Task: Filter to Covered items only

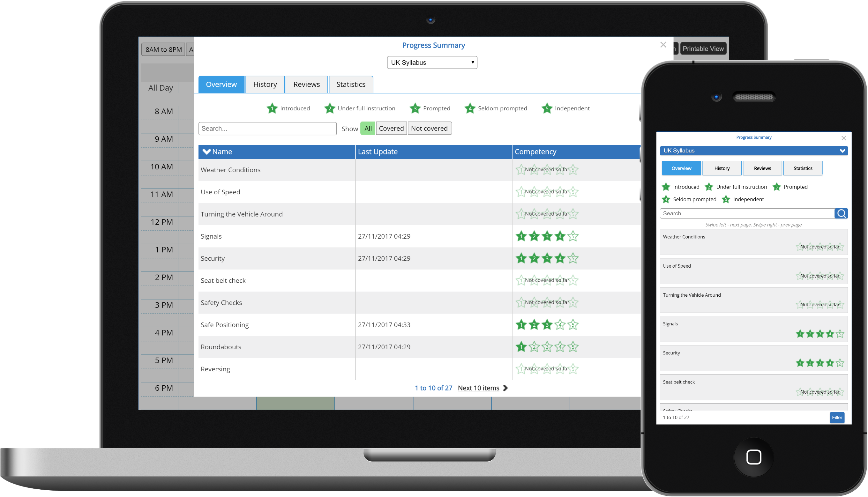Action: pos(391,128)
